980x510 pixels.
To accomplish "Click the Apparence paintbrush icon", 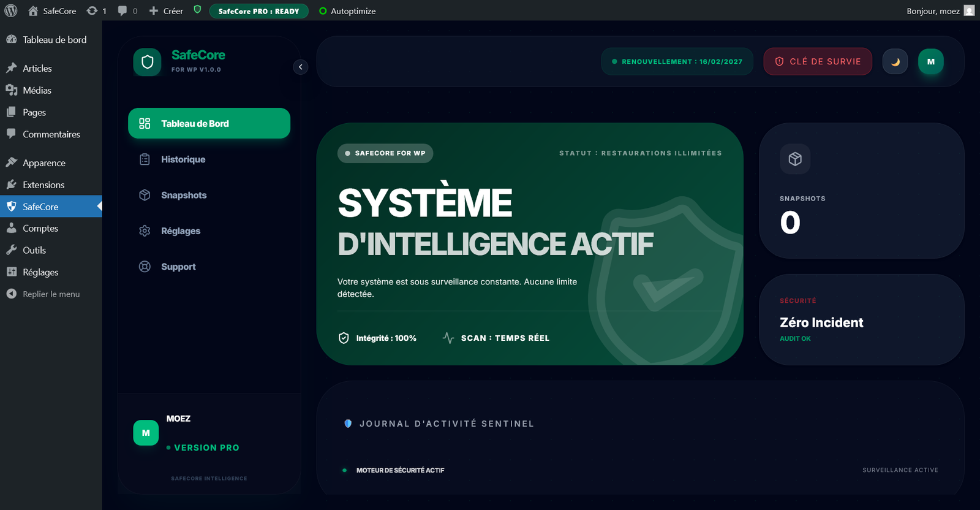I will click(x=11, y=162).
